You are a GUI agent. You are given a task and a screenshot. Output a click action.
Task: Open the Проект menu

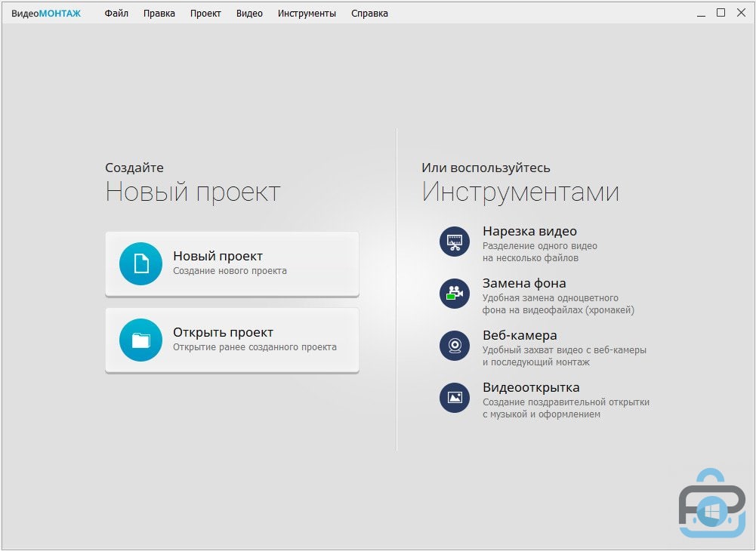point(205,14)
